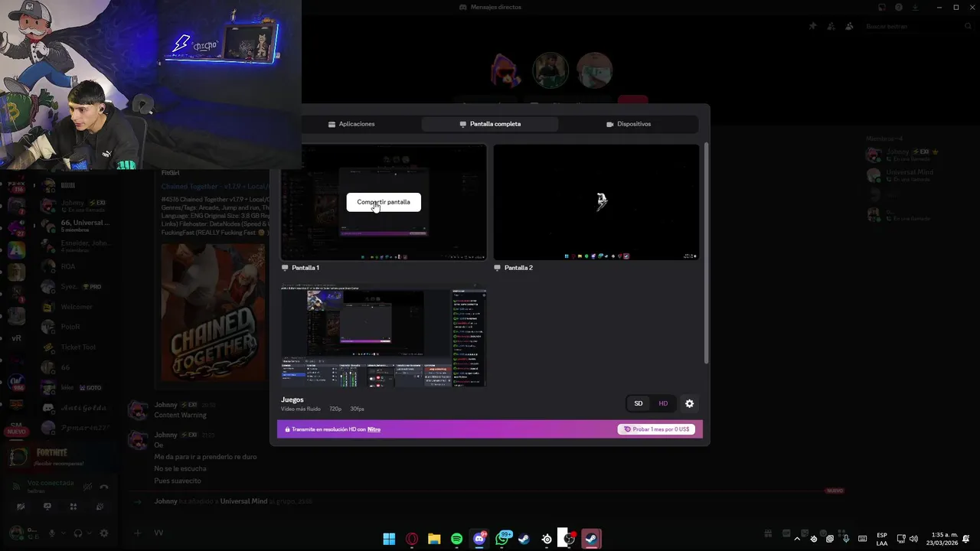Open the 66, Universal group chat
The width and height of the screenshot is (980, 551).
77,226
